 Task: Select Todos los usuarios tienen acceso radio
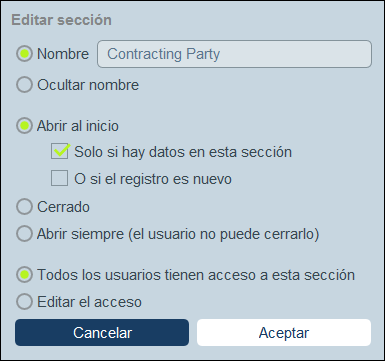24,275
